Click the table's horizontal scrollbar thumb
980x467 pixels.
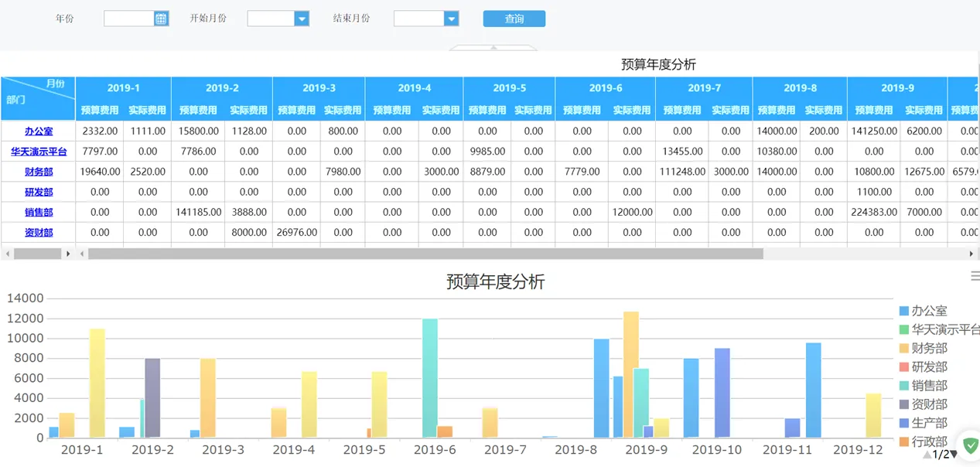tap(425, 254)
